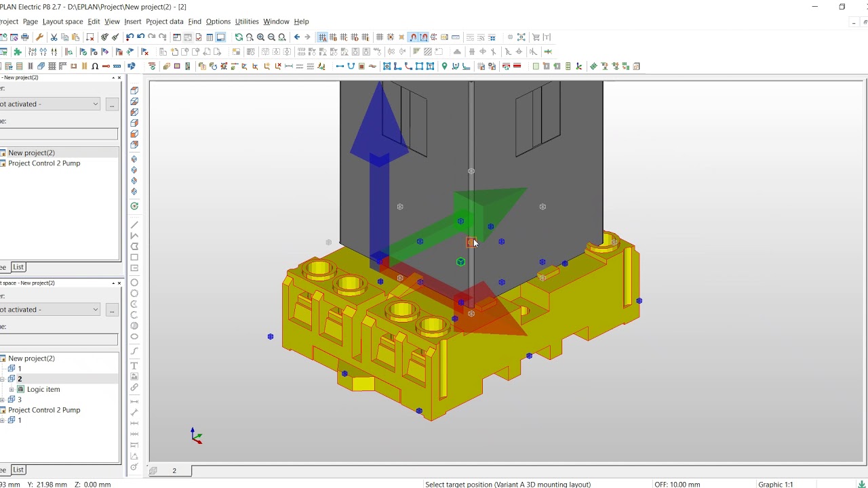This screenshot has width=868, height=488.
Task: Click the Zoom out magnifier icon
Action: click(271, 37)
